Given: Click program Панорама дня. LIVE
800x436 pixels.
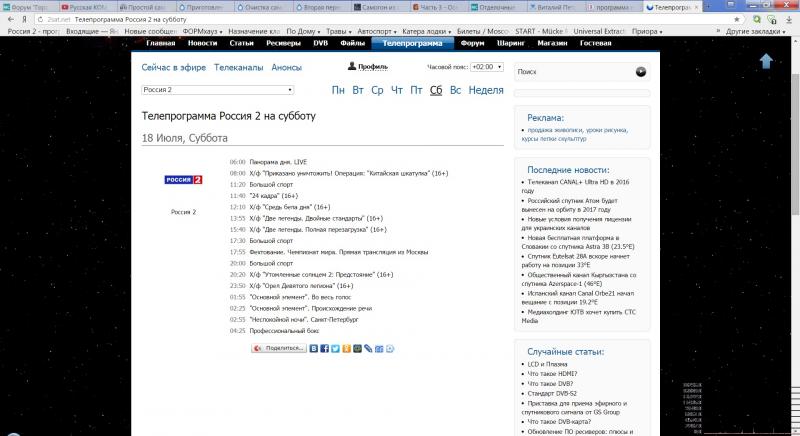Looking at the screenshot, I should pyautogui.click(x=278, y=162).
